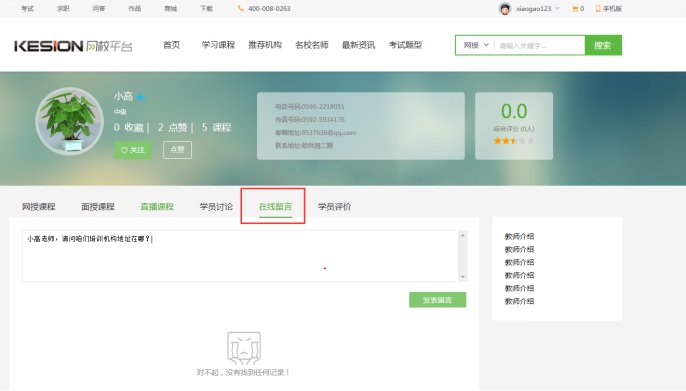
Task: Click the next arrow in contact card
Action: (458, 101)
